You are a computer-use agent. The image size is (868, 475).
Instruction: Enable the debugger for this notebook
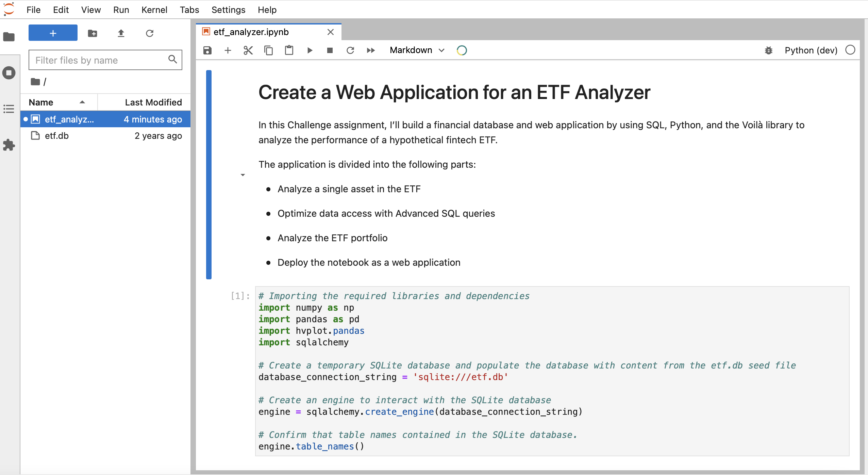pos(768,50)
